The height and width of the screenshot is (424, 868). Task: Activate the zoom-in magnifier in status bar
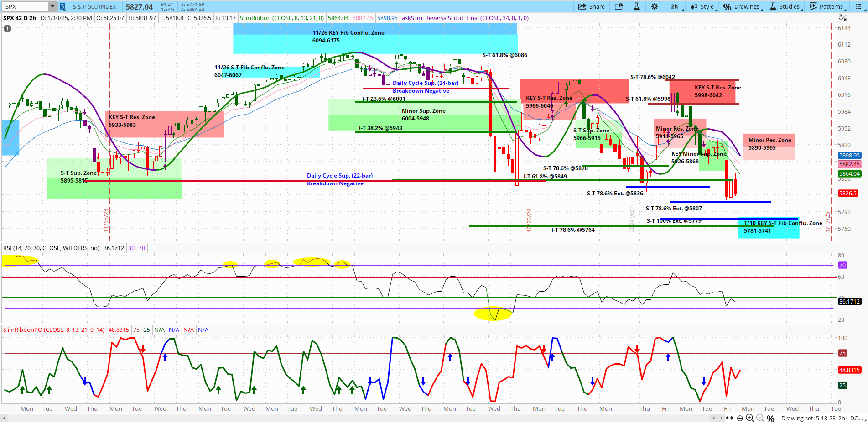[750, 419]
